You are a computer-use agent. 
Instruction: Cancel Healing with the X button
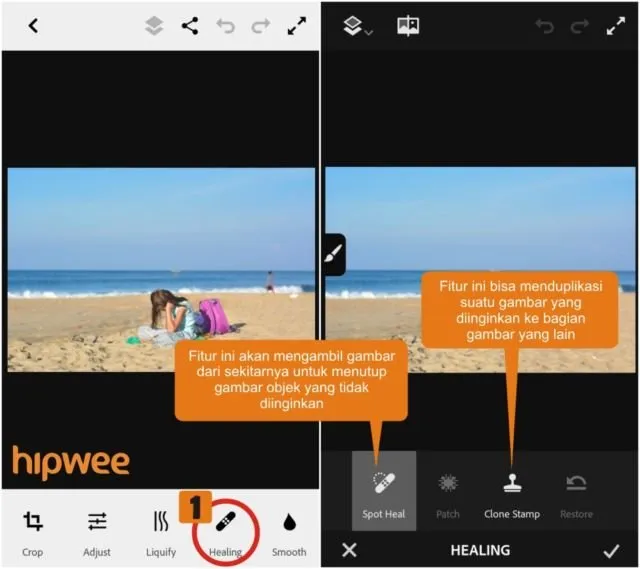349,550
